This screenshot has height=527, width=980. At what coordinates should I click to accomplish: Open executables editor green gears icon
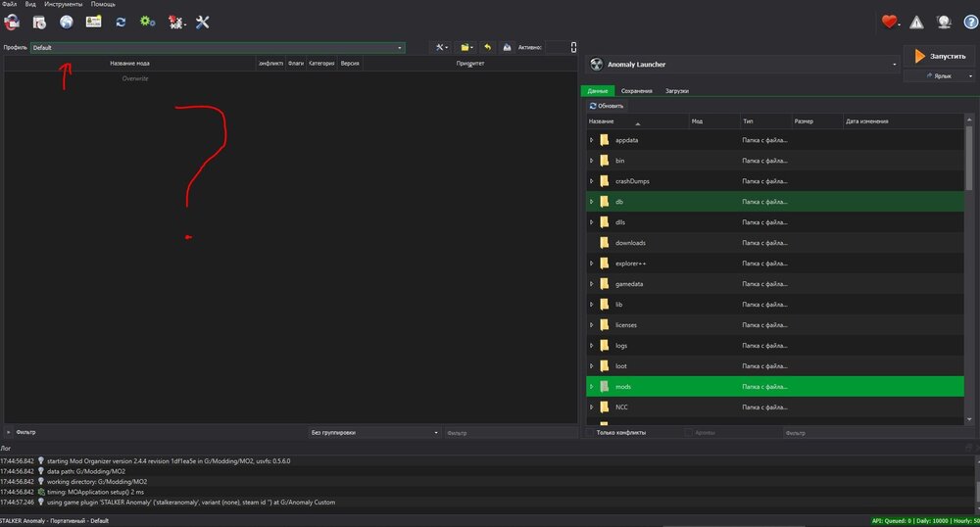(147, 22)
